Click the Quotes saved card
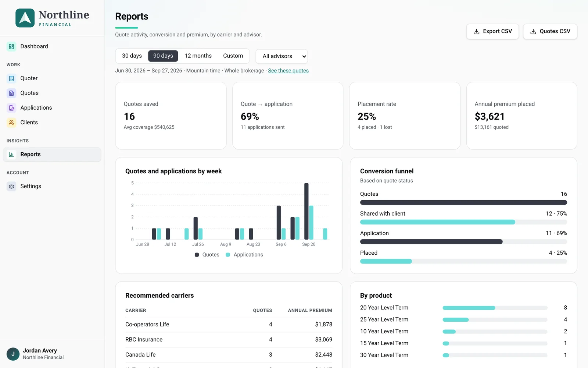The image size is (588, 368). click(171, 116)
